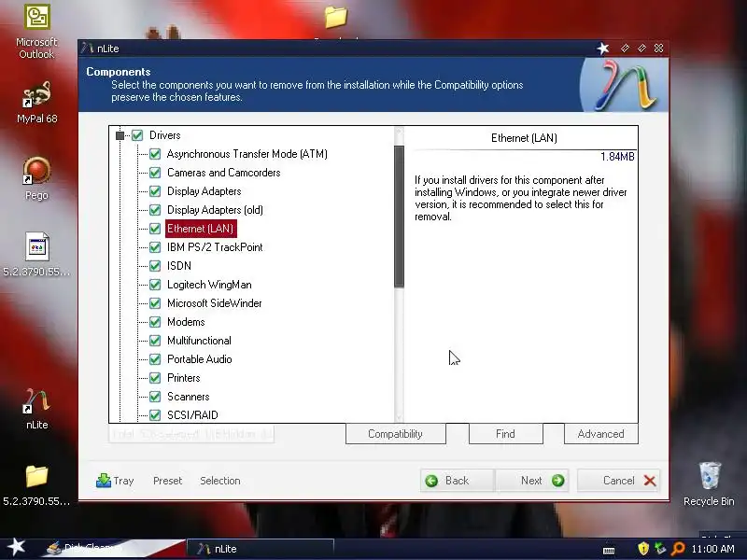This screenshot has width=747, height=560.
Task: Select Microsoft SideWinder tree item
Action: 215,303
